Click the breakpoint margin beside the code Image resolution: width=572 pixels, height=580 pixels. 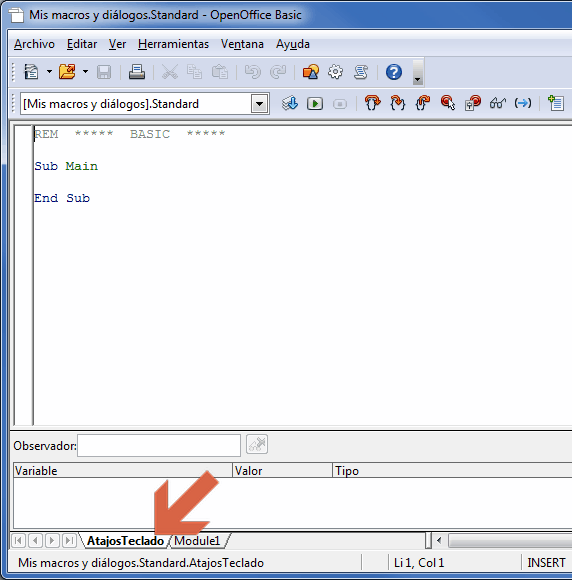pos(24,276)
